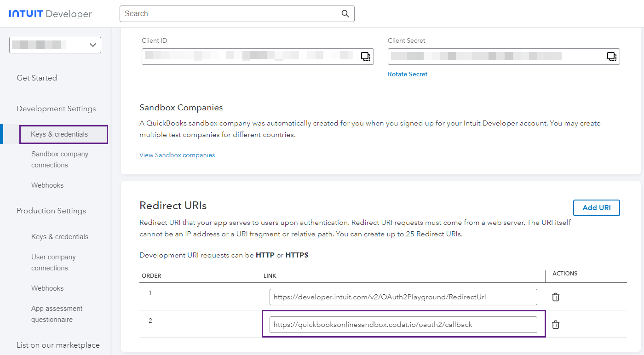Open Rotate Secret link
Image resolution: width=644 pixels, height=355 pixels.
pyautogui.click(x=407, y=74)
